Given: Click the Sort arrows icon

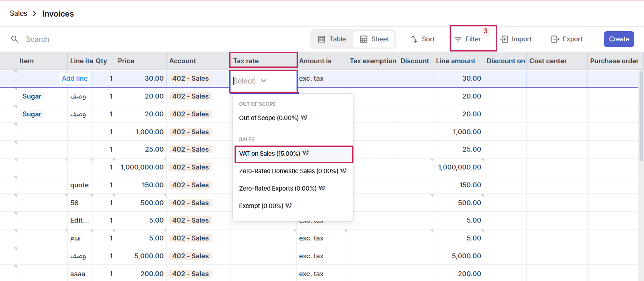Looking at the screenshot, I should coord(414,39).
